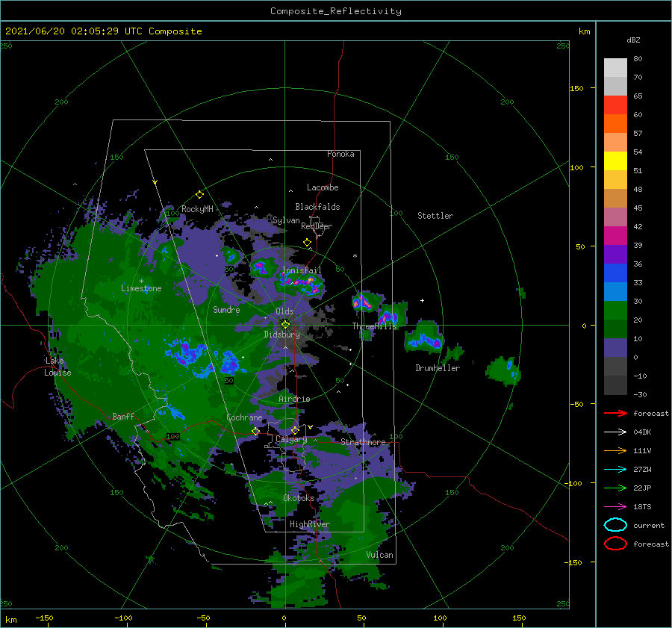Select the orange 57-60 dBZ swatch
This screenshot has height=628, width=672.
pos(615,123)
